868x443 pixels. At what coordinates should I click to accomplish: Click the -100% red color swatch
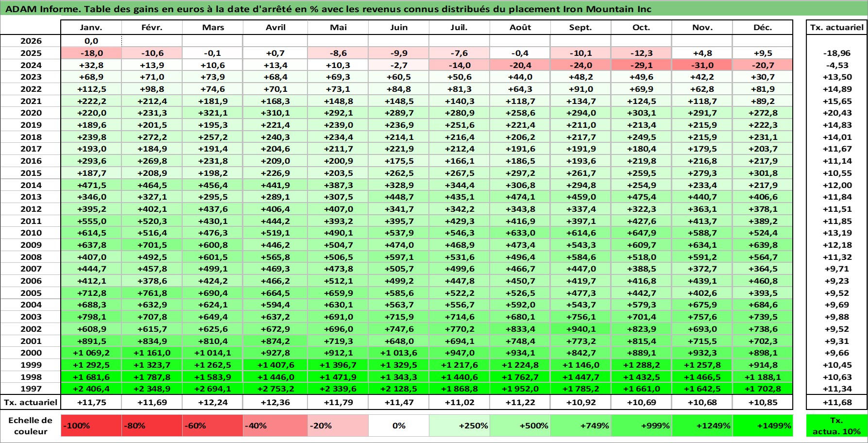pos(91,426)
